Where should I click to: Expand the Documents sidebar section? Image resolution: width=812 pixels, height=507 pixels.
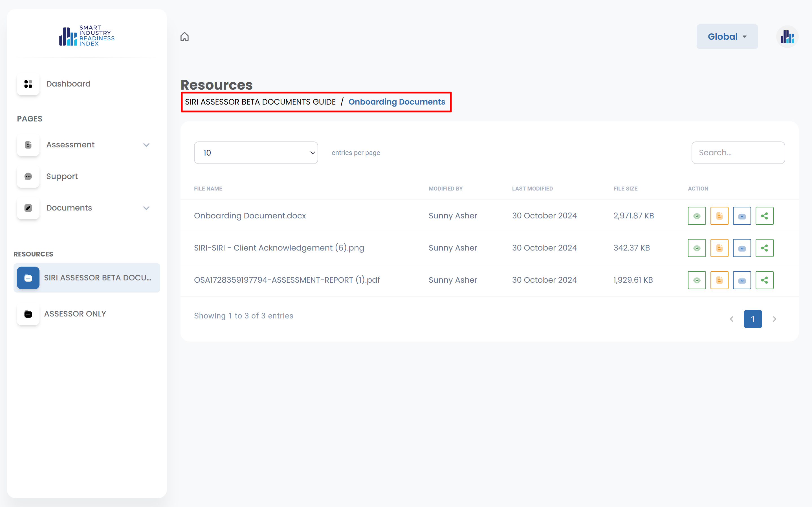tap(146, 208)
